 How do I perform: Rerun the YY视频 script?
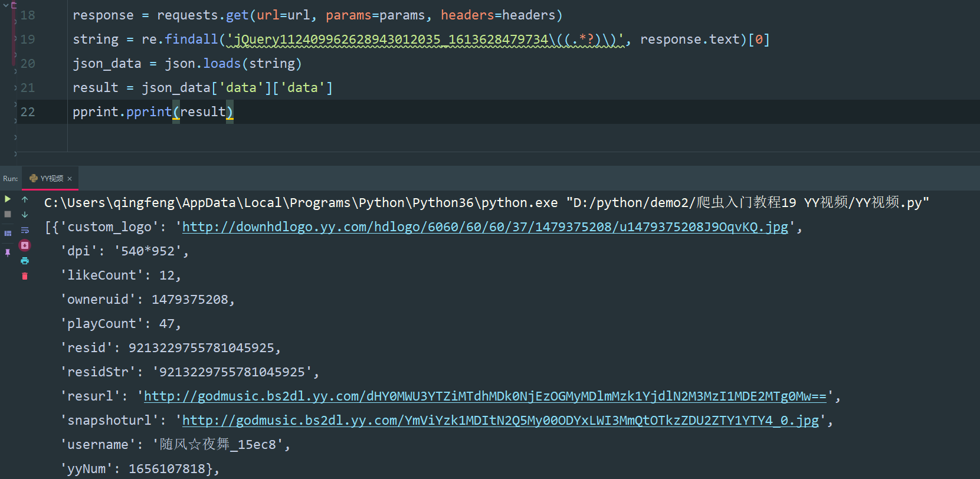tap(8, 199)
